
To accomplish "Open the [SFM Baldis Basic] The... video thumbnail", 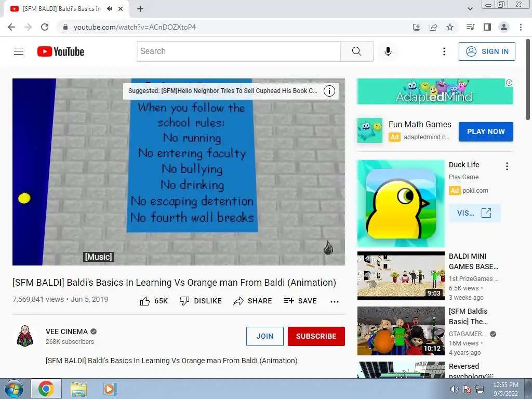I will coord(401,331).
